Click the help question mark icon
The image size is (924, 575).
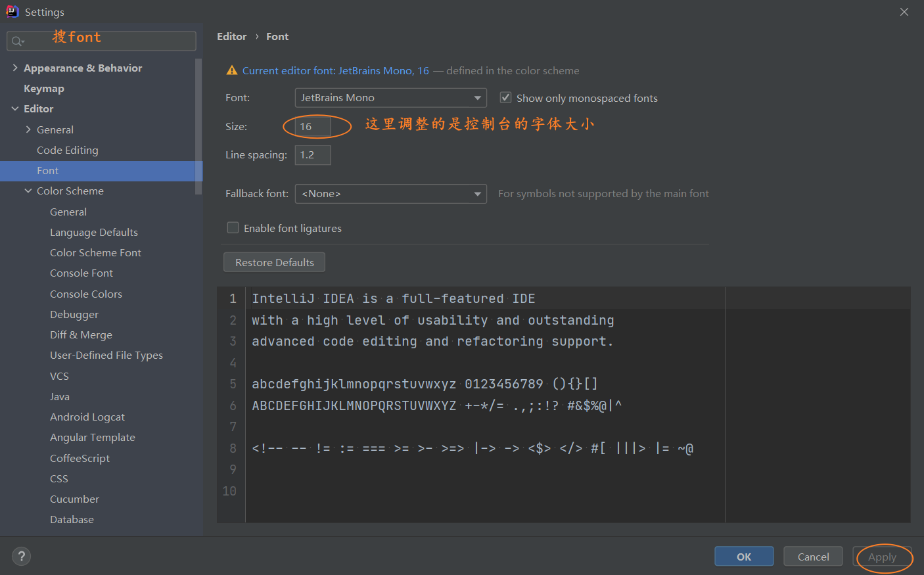pyautogui.click(x=21, y=557)
